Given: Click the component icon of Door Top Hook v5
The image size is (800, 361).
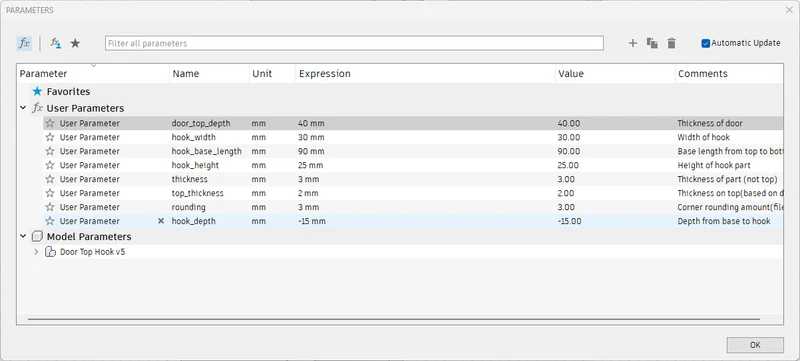Looking at the screenshot, I should (50, 252).
